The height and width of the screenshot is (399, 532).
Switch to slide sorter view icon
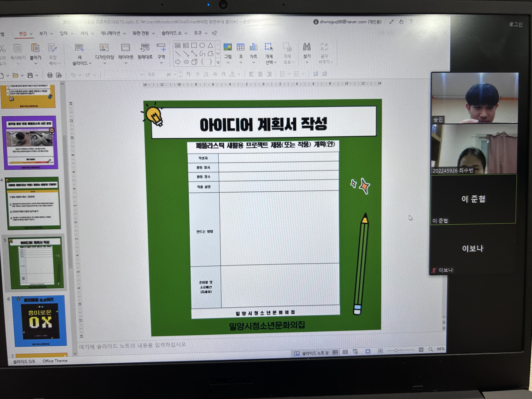click(345, 352)
